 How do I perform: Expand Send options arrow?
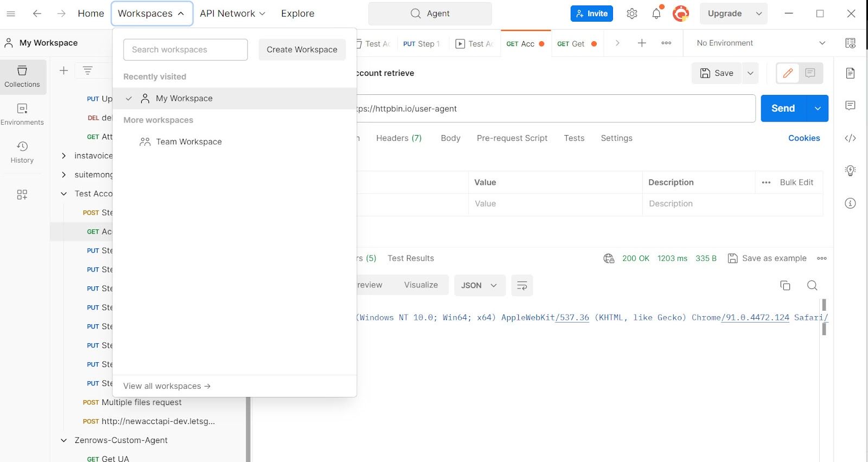818,108
